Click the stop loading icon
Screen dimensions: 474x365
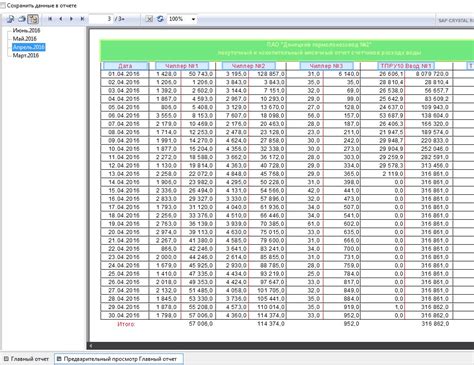pyautogui.click(x=149, y=19)
